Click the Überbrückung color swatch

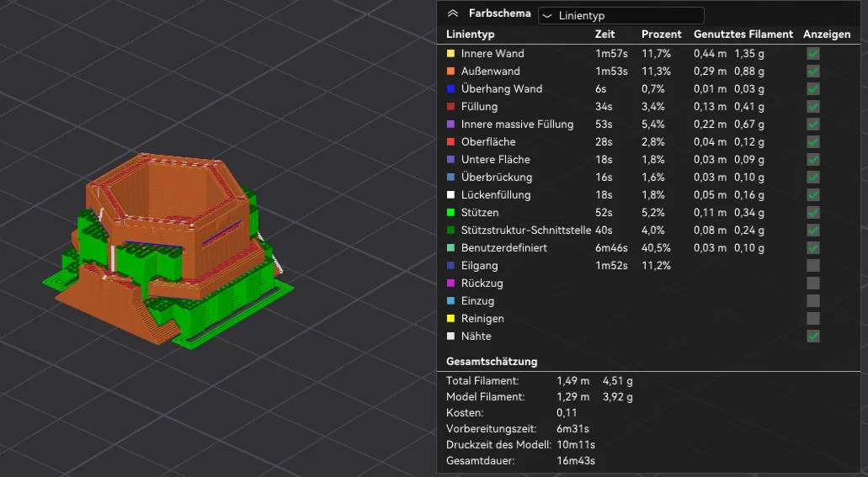click(x=450, y=178)
